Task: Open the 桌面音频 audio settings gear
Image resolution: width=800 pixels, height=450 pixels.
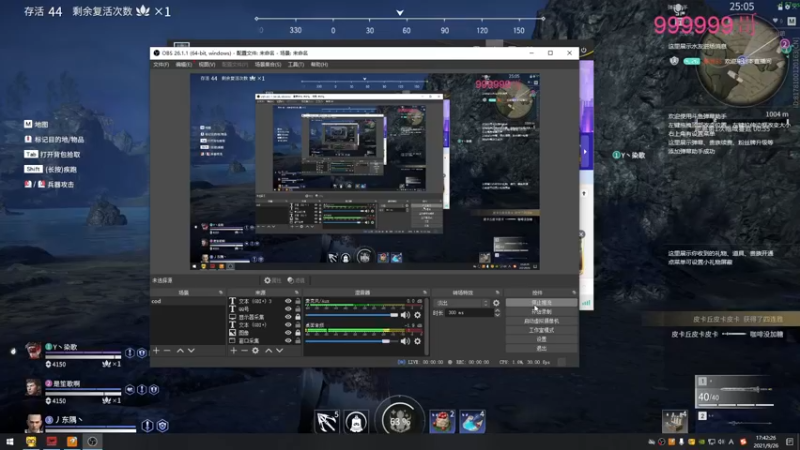Action: [417, 341]
